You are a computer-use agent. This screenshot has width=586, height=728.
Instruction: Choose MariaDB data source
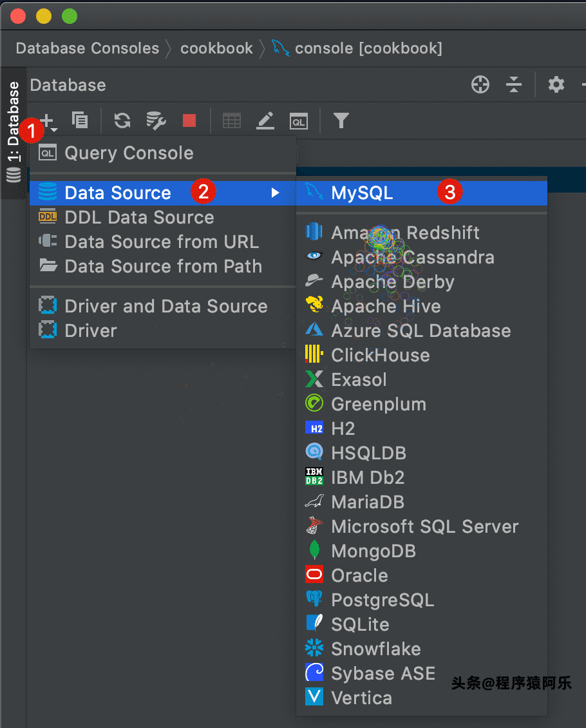click(x=422, y=503)
